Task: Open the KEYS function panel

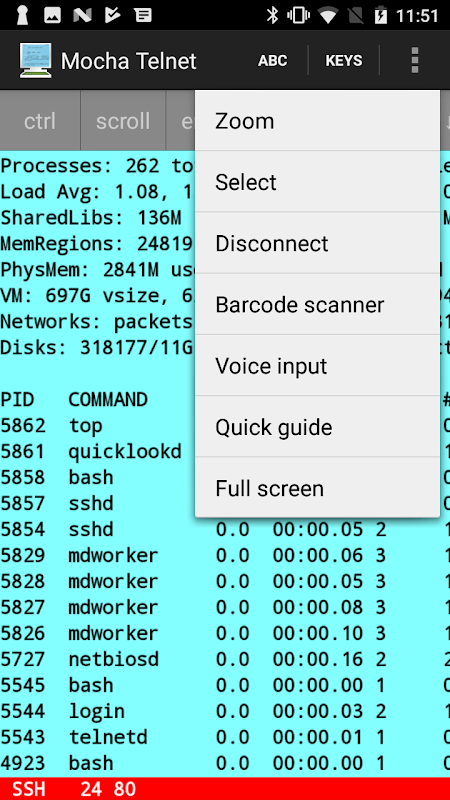Action: (x=344, y=61)
